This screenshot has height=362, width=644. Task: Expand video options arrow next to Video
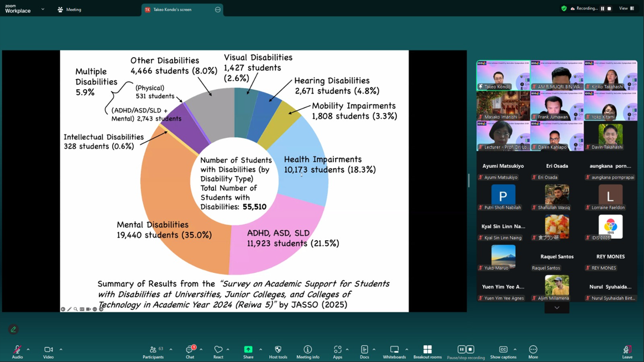coord(61,349)
